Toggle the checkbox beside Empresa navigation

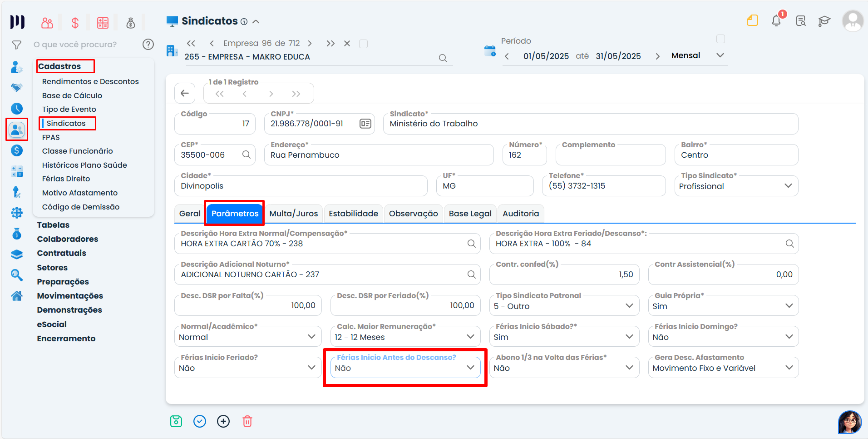363,44
